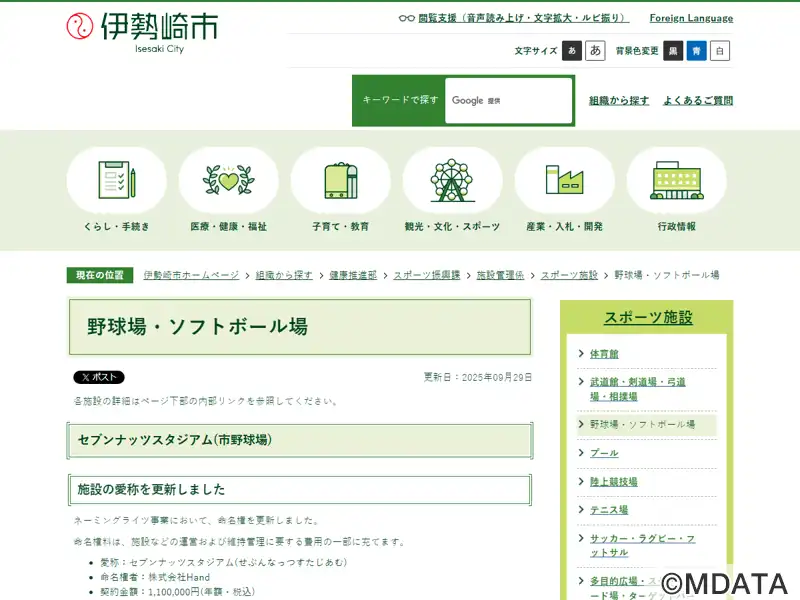
Task: Click the Isesaki City logo emblem
Action: click(x=80, y=26)
